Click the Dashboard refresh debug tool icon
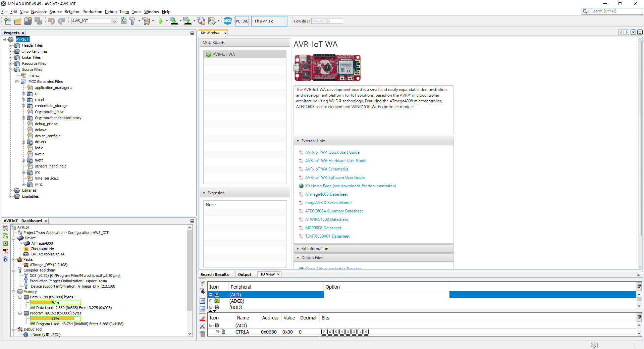The height and width of the screenshot is (349, 644). (5, 236)
